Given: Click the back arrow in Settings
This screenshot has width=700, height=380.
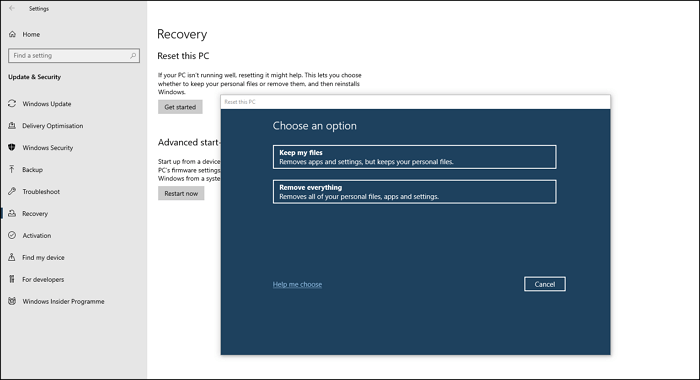Looking at the screenshot, I should coord(12,8).
